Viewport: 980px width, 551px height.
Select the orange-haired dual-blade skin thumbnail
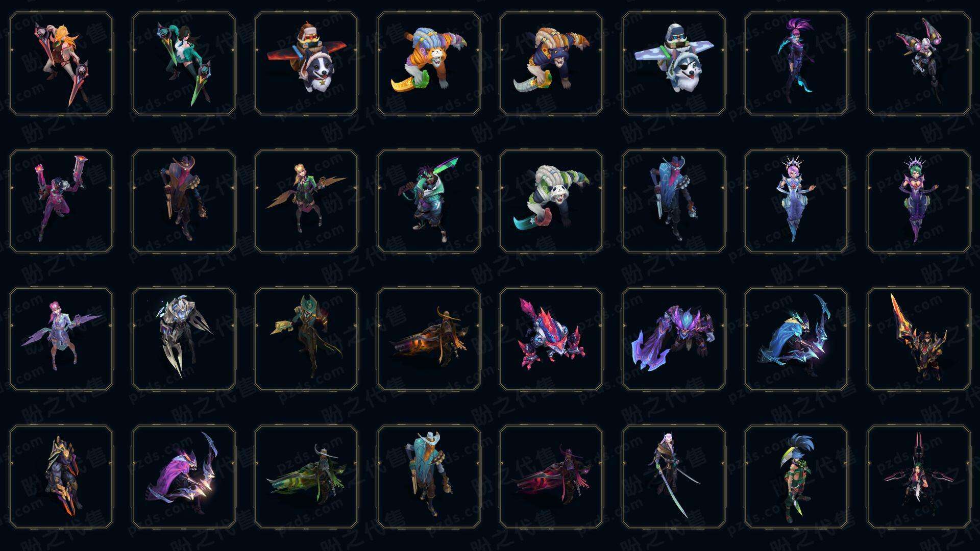click(x=61, y=64)
